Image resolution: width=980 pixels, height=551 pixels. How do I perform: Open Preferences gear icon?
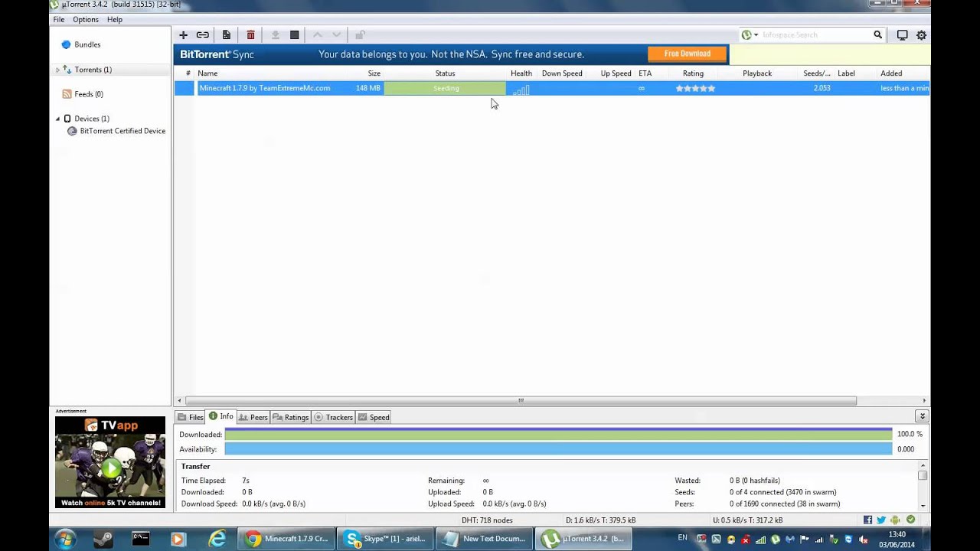pos(921,35)
